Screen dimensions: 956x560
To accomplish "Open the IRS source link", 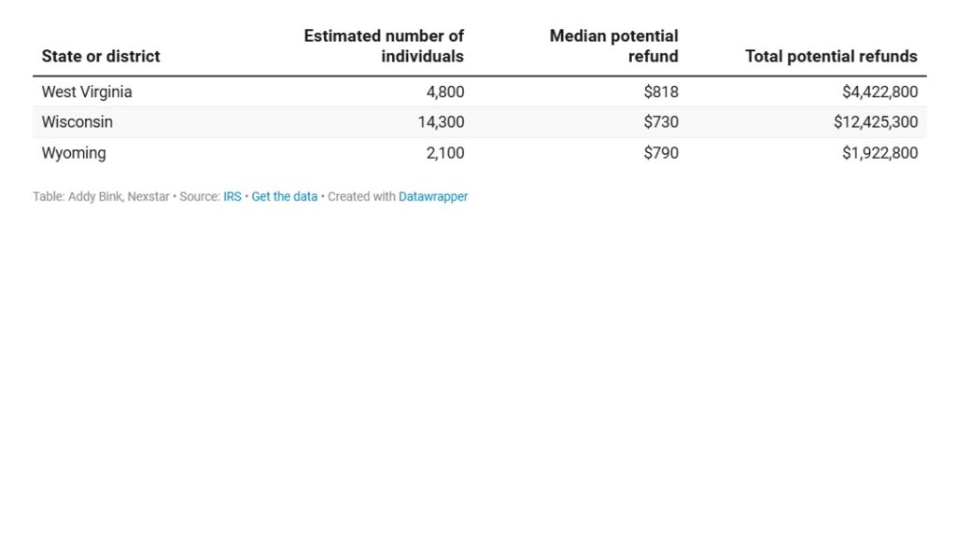I will 232,197.
